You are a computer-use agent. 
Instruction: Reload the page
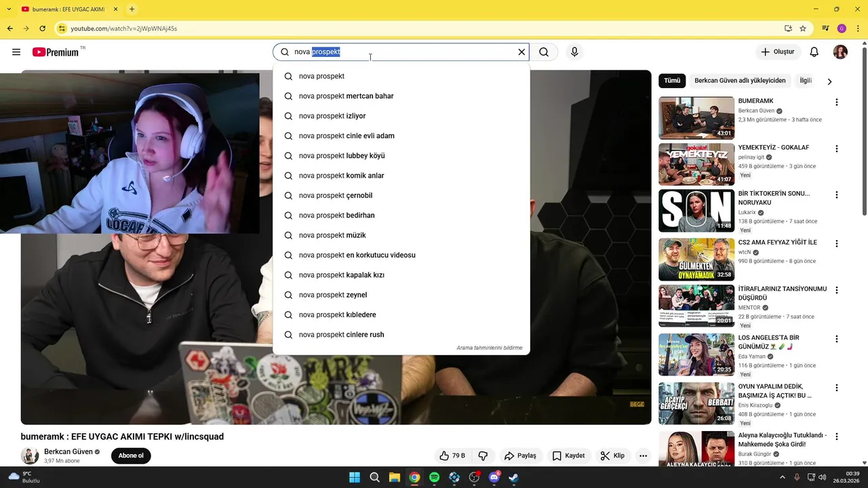point(42,28)
